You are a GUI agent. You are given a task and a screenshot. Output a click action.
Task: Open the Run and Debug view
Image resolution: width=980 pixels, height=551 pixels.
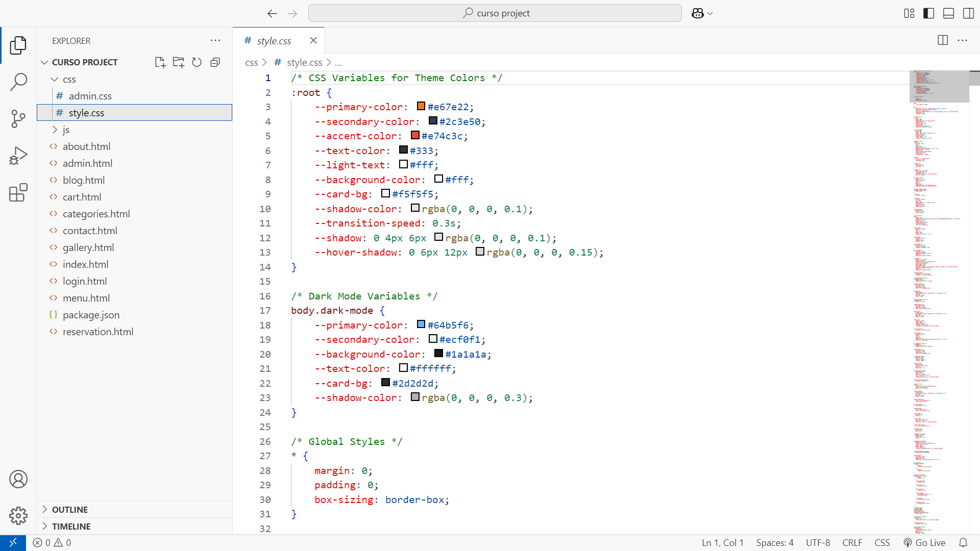pyautogui.click(x=18, y=156)
